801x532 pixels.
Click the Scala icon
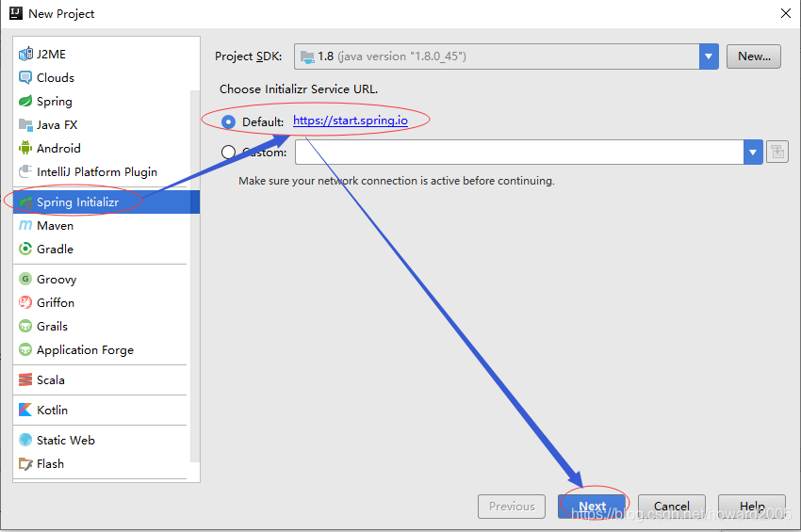[x=25, y=379]
